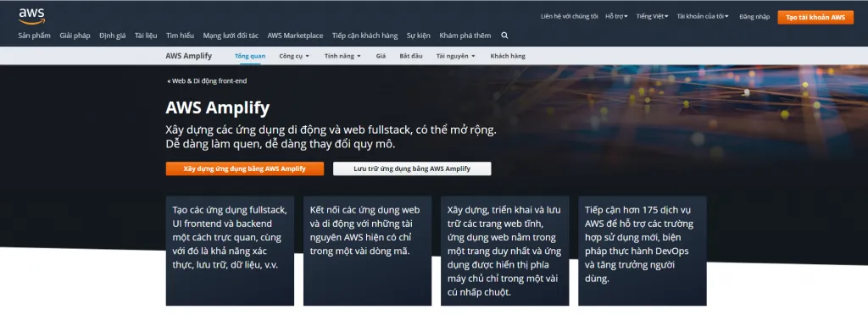Viewport: 868px width, 326px height.
Task: Open the search magnifier icon
Action: coord(504,36)
